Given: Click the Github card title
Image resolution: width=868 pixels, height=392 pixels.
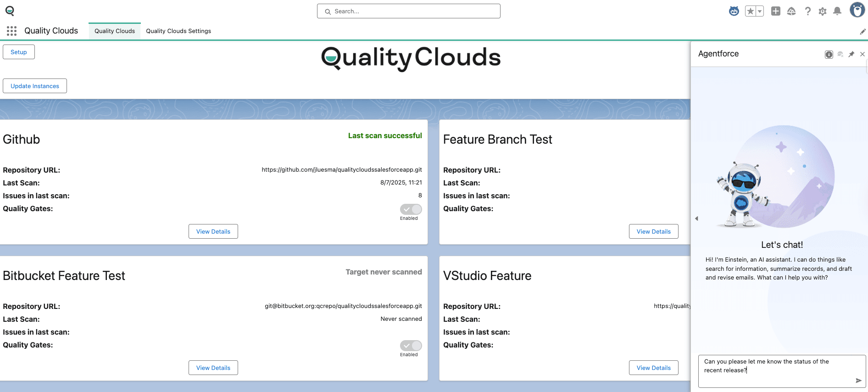Looking at the screenshot, I should [22, 139].
